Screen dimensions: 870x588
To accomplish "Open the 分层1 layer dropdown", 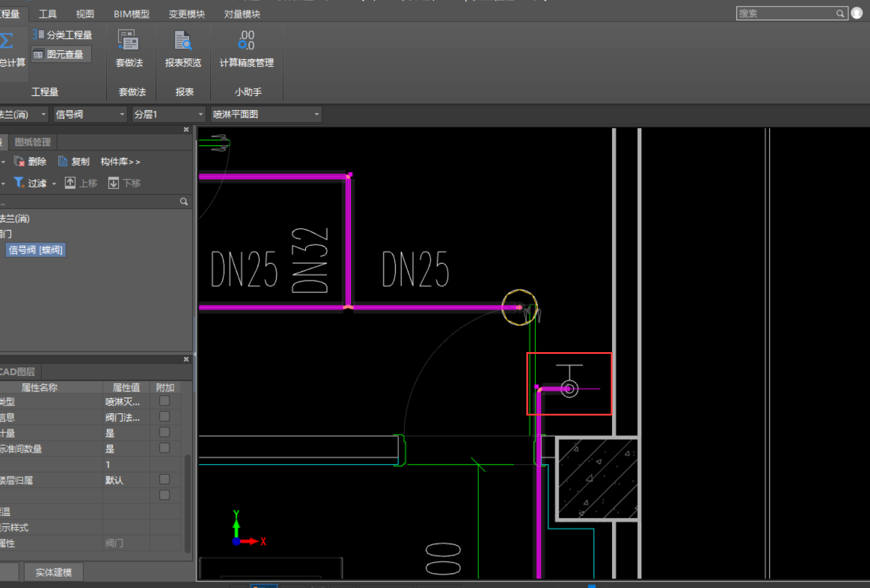I will (201, 114).
